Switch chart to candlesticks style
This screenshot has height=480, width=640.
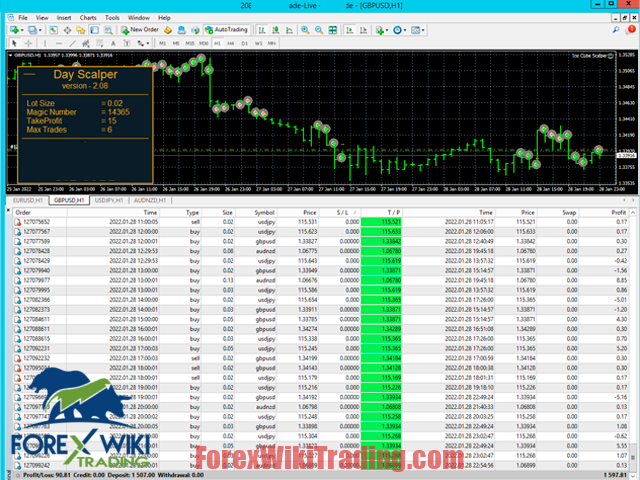click(x=276, y=30)
